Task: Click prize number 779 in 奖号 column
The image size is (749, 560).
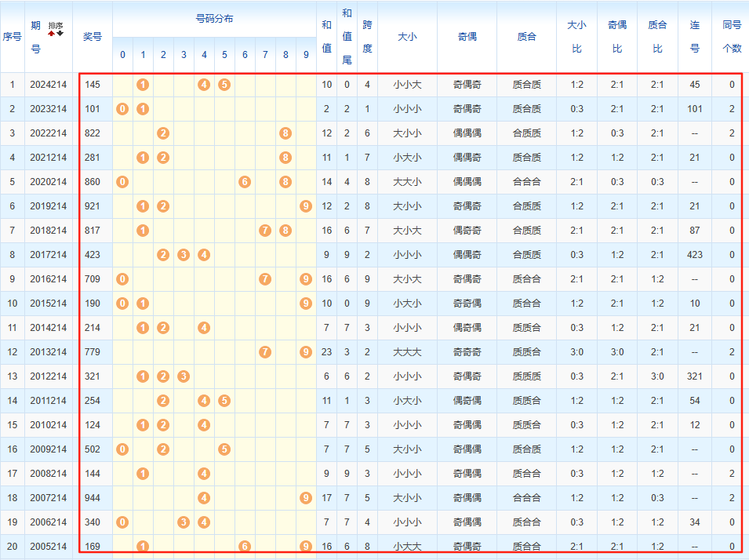Action: pos(93,352)
